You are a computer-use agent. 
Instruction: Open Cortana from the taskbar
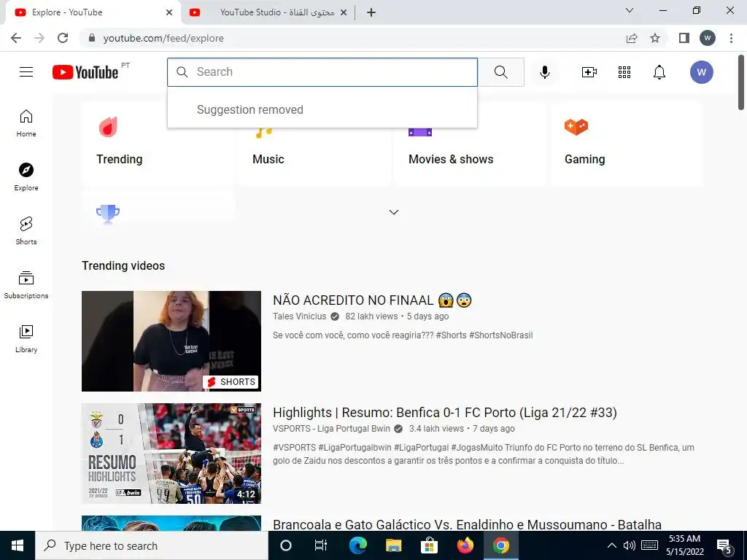(286, 545)
